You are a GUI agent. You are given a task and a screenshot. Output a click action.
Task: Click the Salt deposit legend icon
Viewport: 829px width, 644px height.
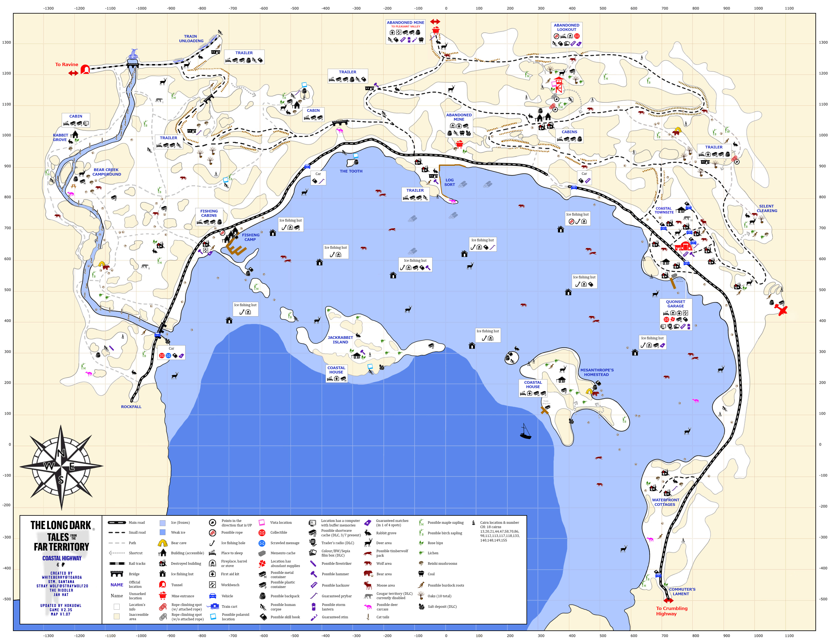(x=421, y=606)
